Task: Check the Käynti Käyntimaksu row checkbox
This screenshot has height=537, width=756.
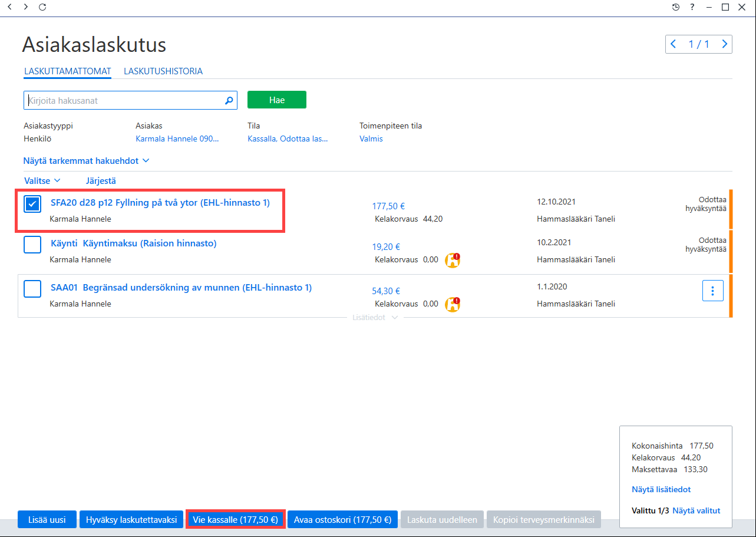Action: tap(32, 244)
